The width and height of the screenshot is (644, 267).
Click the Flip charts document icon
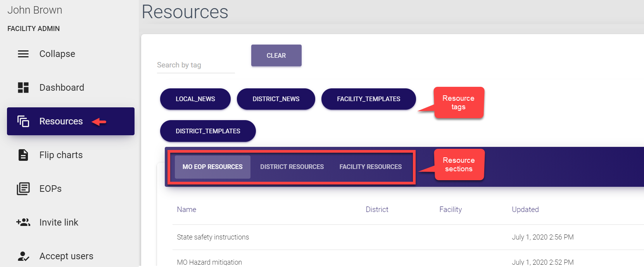click(23, 155)
